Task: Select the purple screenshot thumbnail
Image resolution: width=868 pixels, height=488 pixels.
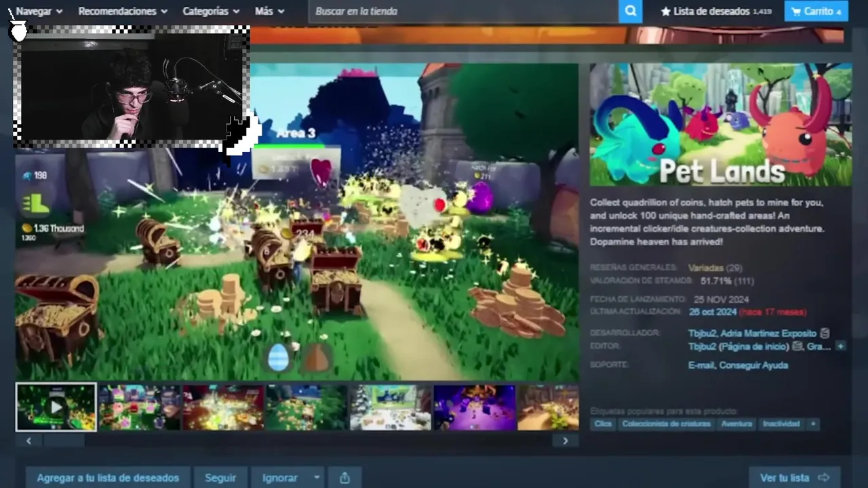Action: coord(475,407)
